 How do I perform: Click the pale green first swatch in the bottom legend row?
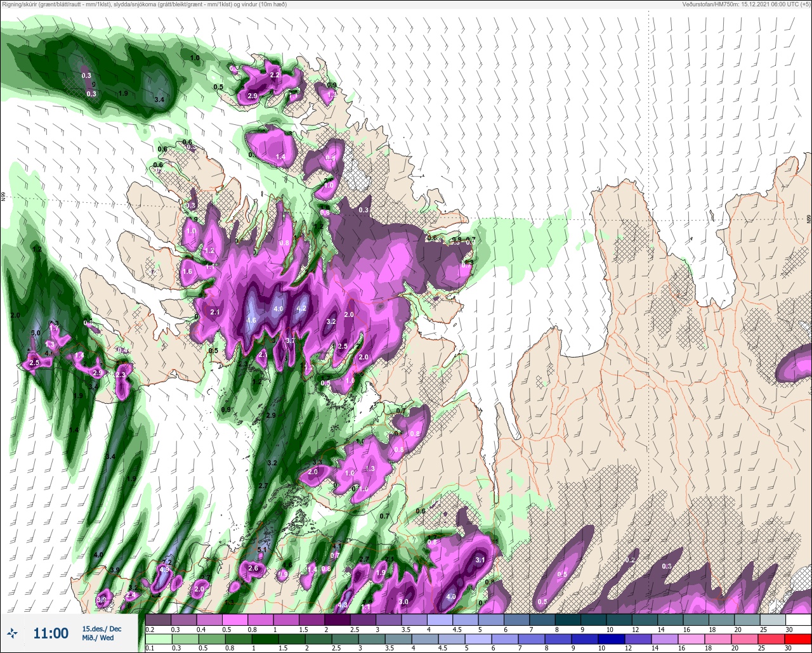[x=159, y=639]
